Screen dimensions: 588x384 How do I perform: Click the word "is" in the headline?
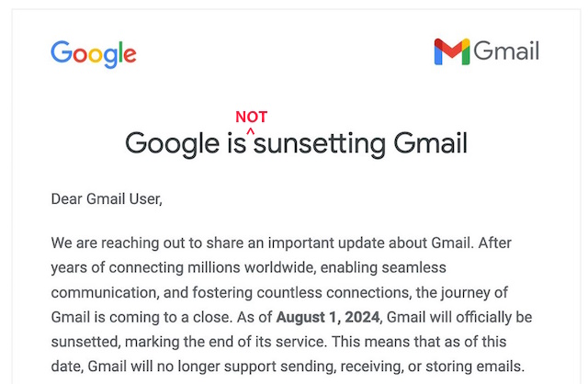point(238,144)
